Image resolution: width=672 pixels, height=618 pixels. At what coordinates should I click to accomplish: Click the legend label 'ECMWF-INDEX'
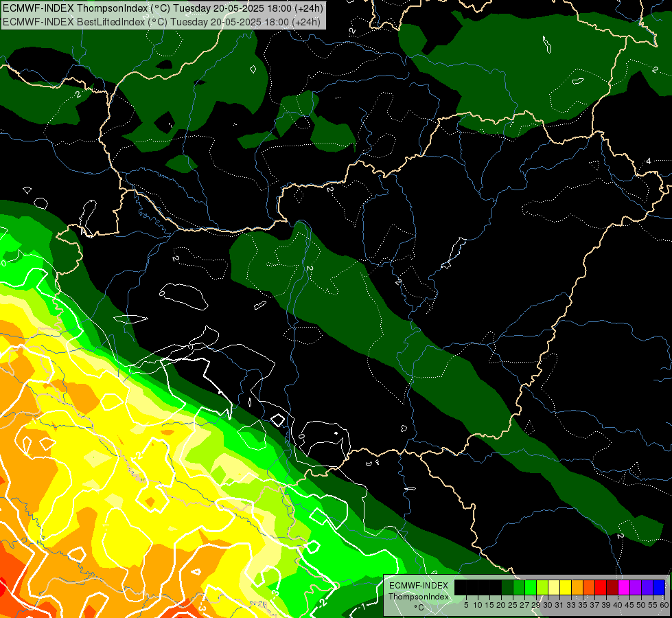[419, 586]
